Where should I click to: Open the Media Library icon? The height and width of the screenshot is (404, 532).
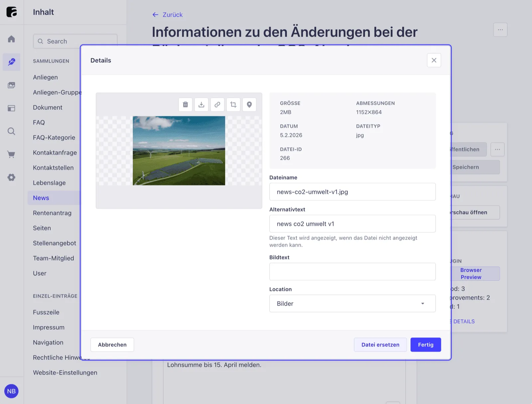(x=12, y=85)
